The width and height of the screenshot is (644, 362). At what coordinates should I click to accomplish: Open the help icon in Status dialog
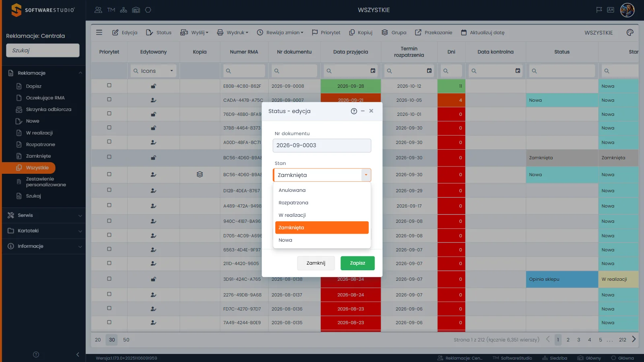[354, 111]
